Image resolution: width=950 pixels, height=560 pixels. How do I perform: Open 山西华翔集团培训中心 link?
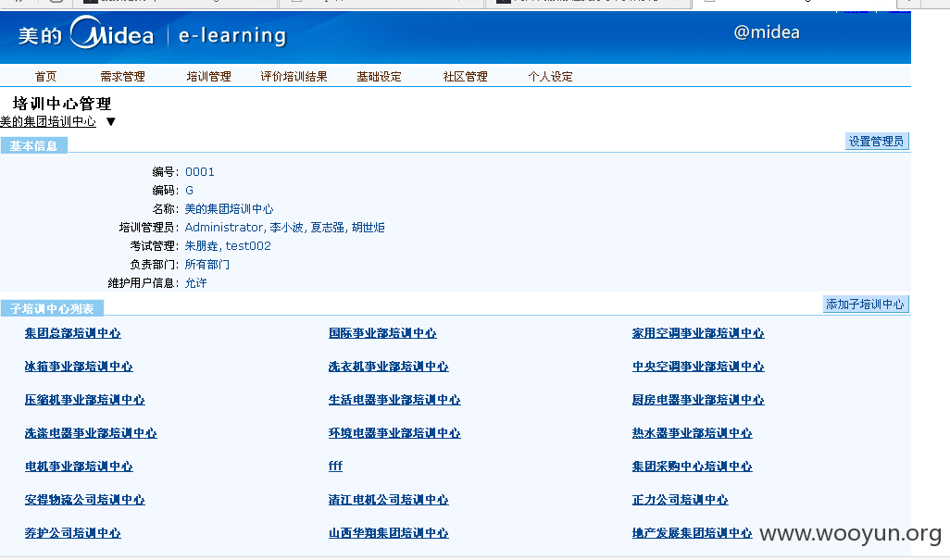pos(388,533)
